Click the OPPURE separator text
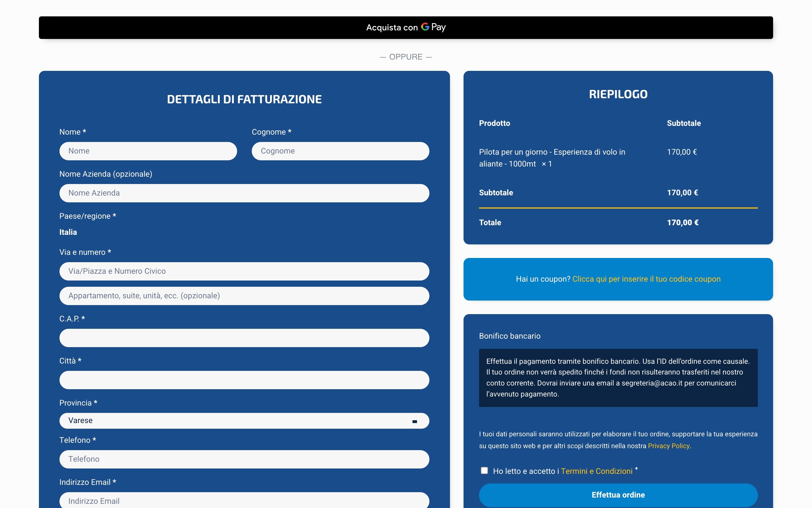The width and height of the screenshot is (812, 508). pyautogui.click(x=406, y=57)
